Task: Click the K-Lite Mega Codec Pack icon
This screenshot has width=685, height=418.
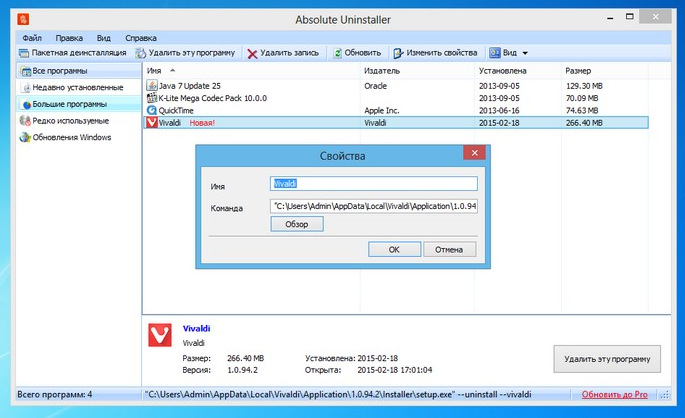Action: click(x=152, y=98)
